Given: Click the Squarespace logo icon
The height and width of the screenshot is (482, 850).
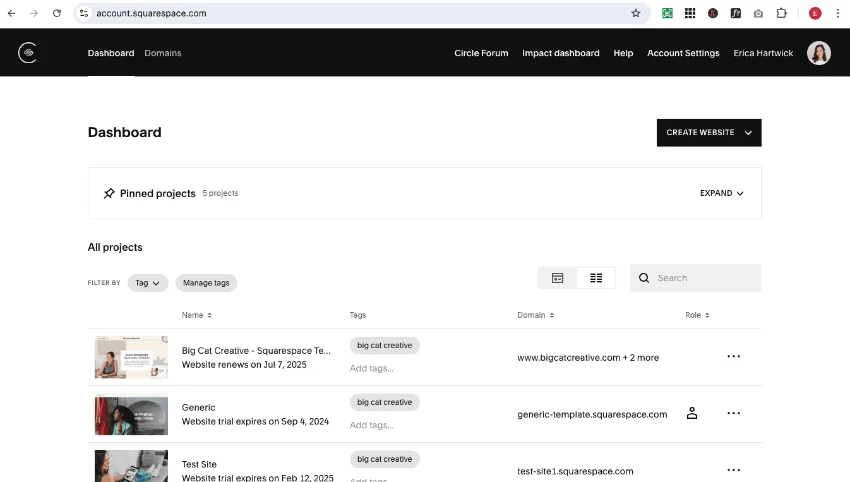Looking at the screenshot, I should click(x=28, y=53).
